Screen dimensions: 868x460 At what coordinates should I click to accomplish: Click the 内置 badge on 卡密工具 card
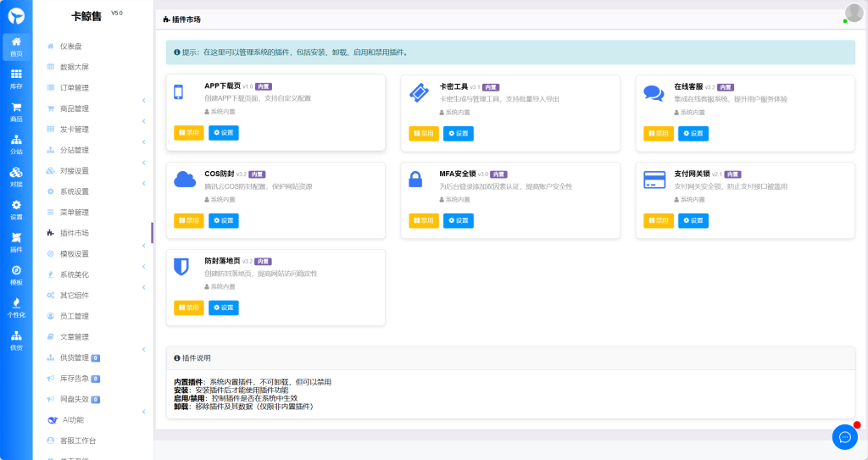491,87
